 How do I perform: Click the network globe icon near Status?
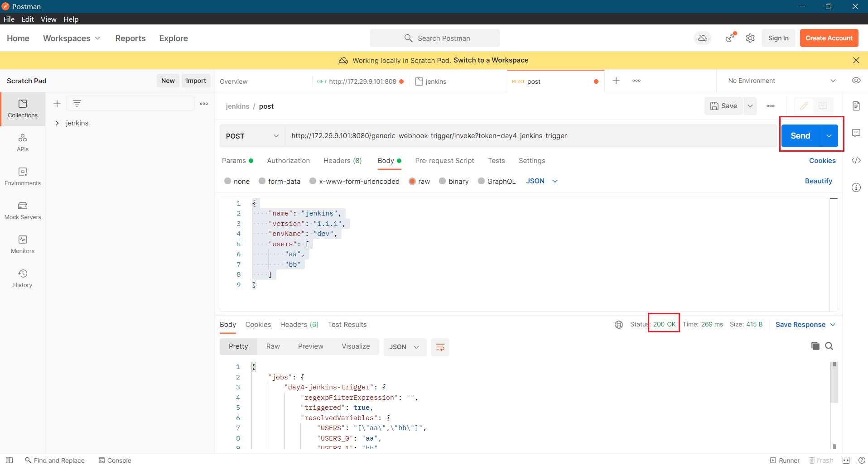coord(619,325)
